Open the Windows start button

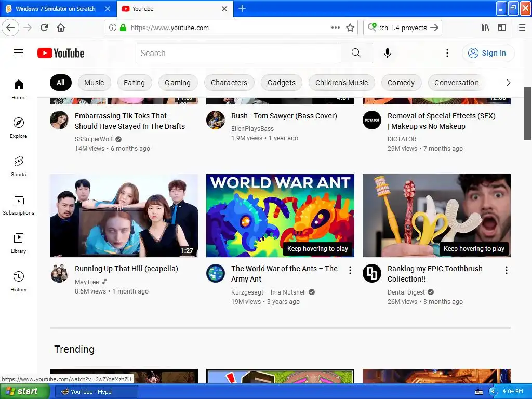[24, 392]
